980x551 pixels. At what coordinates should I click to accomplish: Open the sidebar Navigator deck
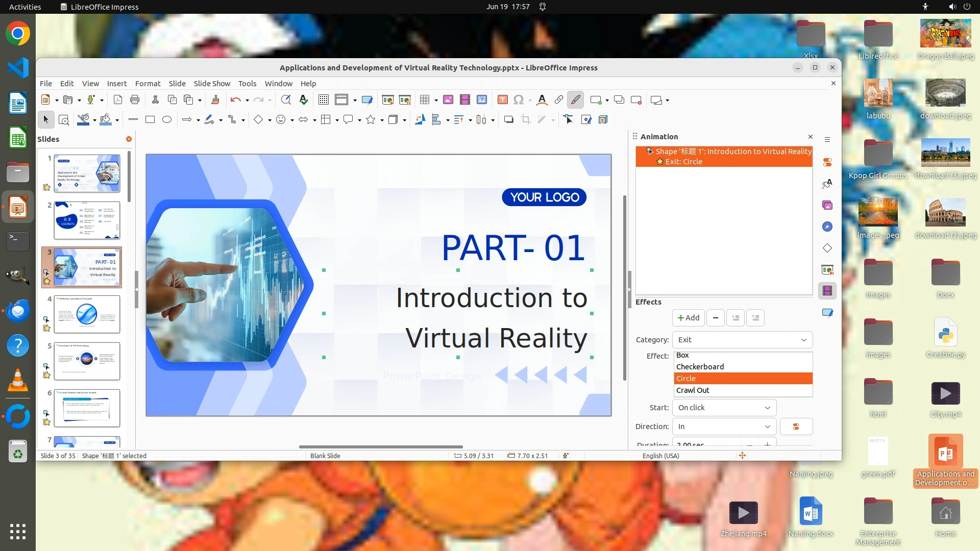point(827,227)
